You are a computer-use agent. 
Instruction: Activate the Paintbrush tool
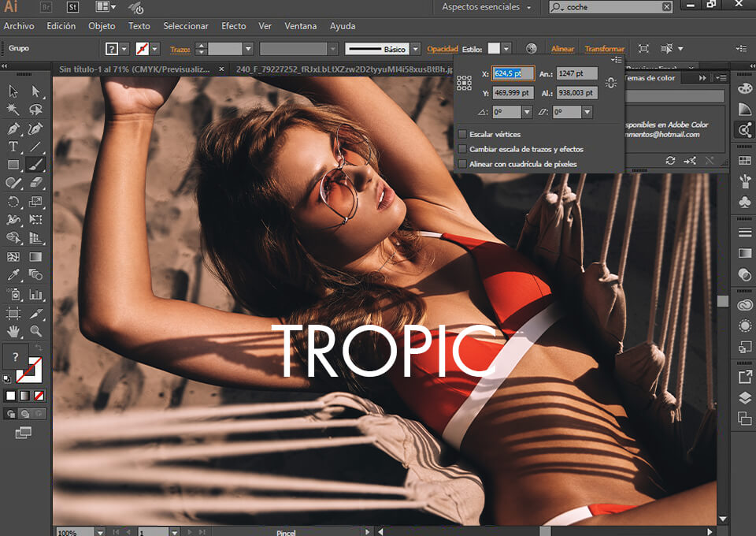click(x=36, y=163)
